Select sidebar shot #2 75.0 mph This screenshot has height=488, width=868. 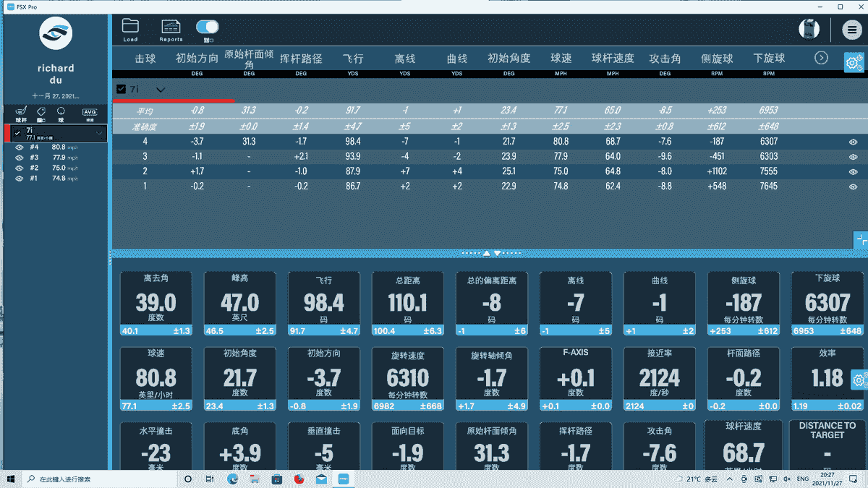click(56, 168)
